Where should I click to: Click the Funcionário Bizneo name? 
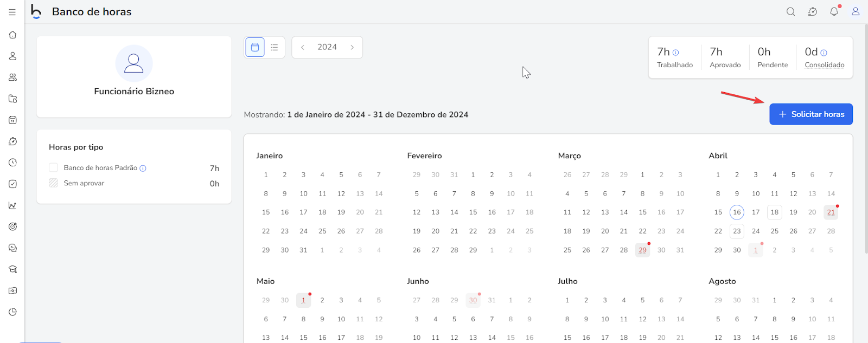coord(134,92)
